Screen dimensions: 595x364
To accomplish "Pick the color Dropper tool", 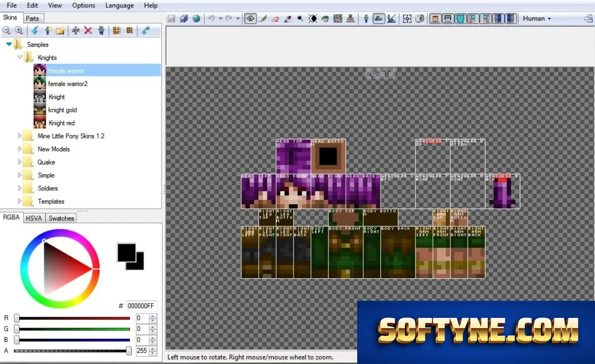I will (287, 19).
